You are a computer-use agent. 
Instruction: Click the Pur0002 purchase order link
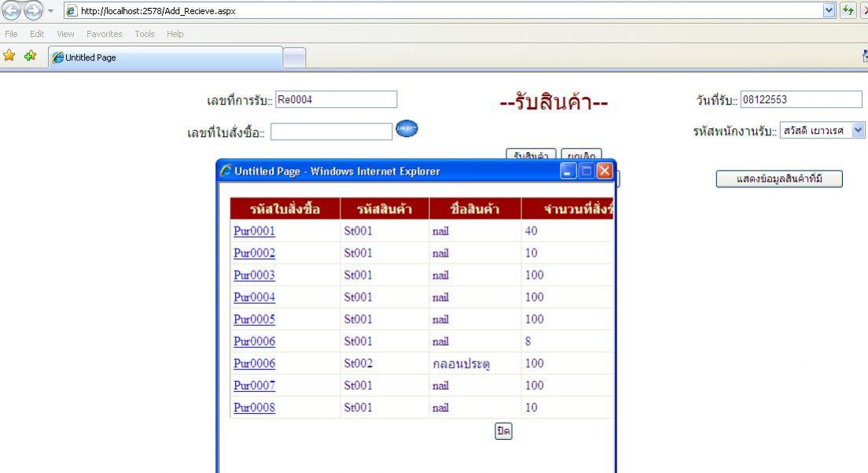coord(254,253)
